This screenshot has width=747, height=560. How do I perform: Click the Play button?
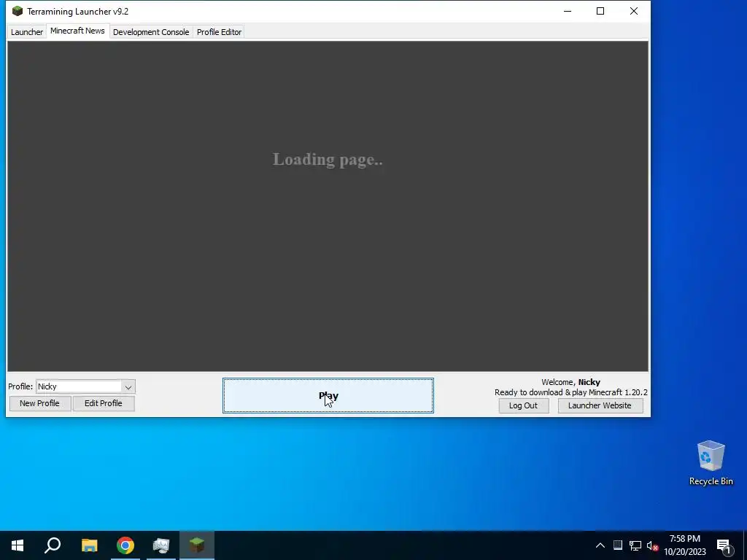point(328,396)
